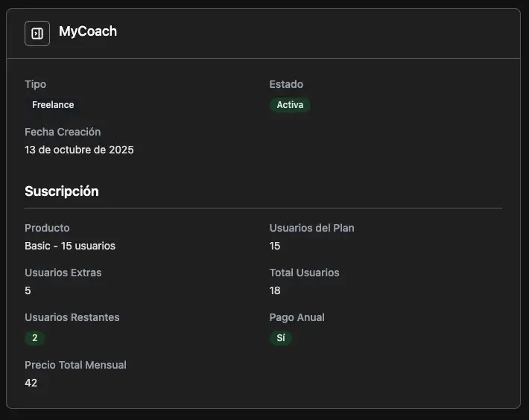Click the MyCoach title
This screenshot has height=420, width=529.
(88, 31)
